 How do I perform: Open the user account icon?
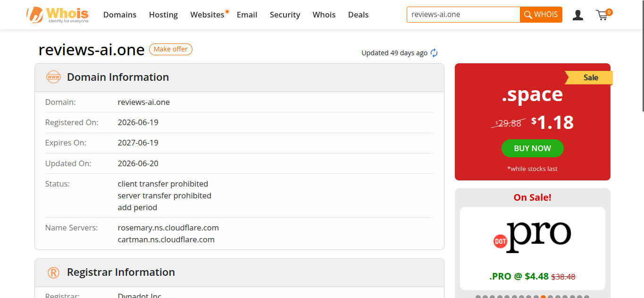click(577, 15)
